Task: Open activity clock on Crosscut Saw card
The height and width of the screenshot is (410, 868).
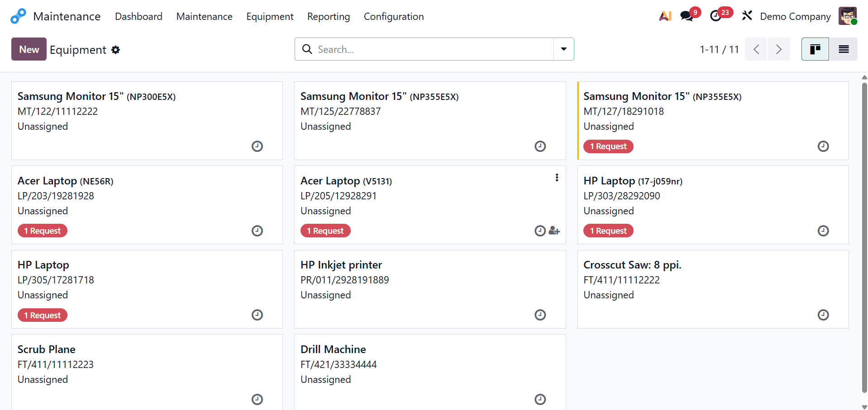Action: click(823, 315)
